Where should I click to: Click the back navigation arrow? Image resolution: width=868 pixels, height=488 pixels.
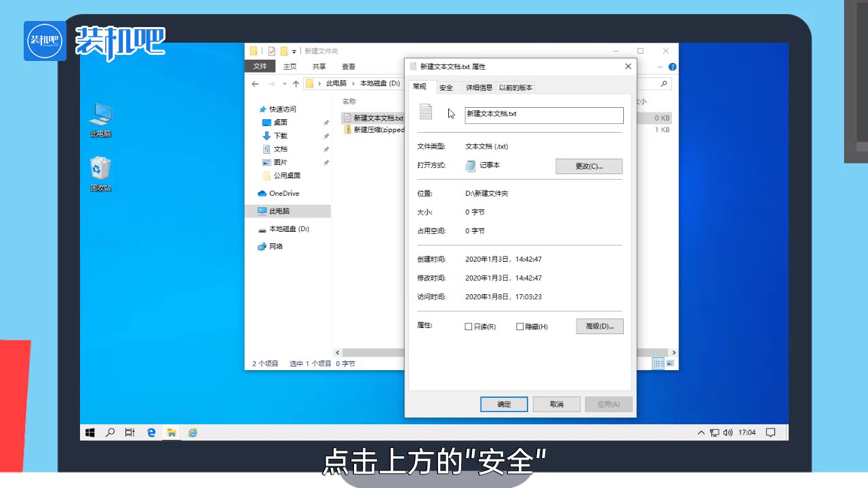(x=255, y=83)
